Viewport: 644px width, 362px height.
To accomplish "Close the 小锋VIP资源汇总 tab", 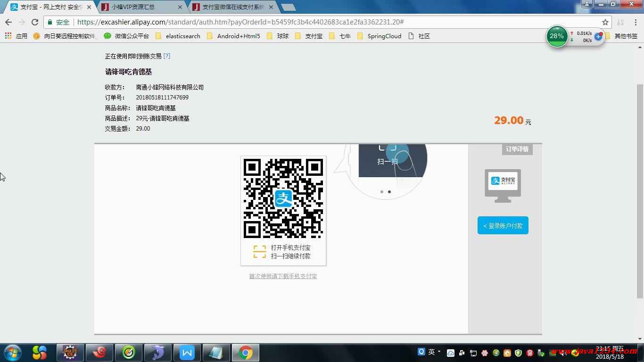I will tap(180, 7).
